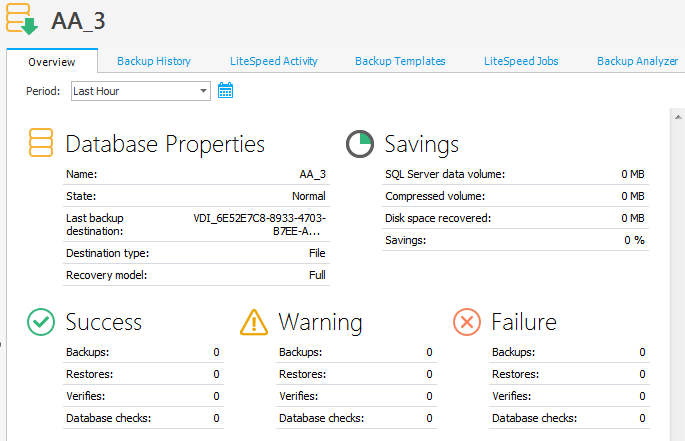Go to the Backup Templates tab
The height and width of the screenshot is (441, 685).
(400, 61)
